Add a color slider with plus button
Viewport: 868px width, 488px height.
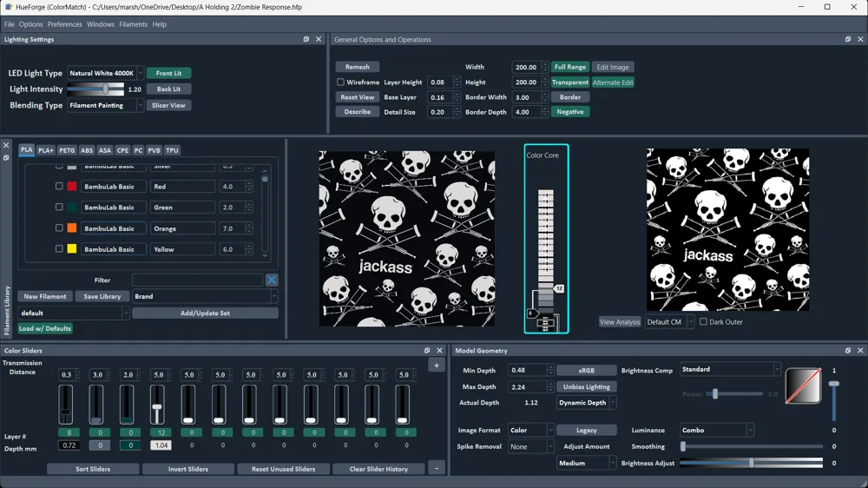tap(437, 366)
